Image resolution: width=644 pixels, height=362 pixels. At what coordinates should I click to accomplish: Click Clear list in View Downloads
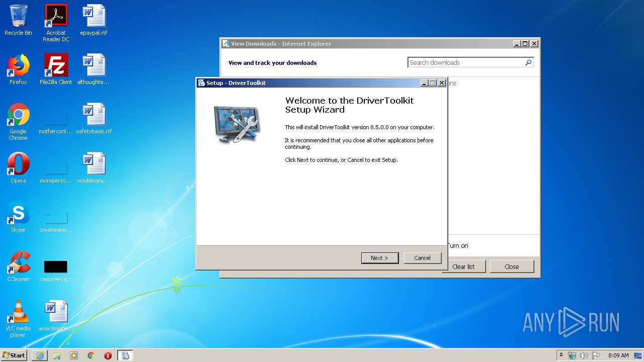point(463,266)
